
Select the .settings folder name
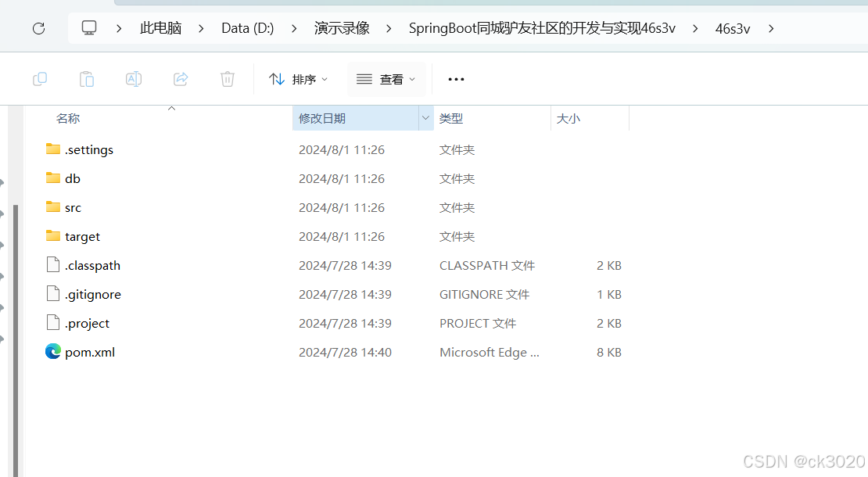[89, 150]
